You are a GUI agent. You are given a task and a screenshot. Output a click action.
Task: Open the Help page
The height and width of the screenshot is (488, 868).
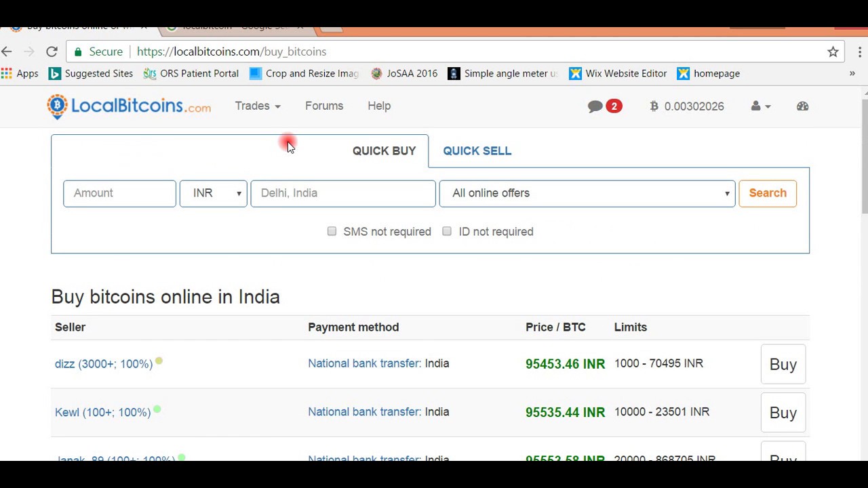pyautogui.click(x=379, y=106)
